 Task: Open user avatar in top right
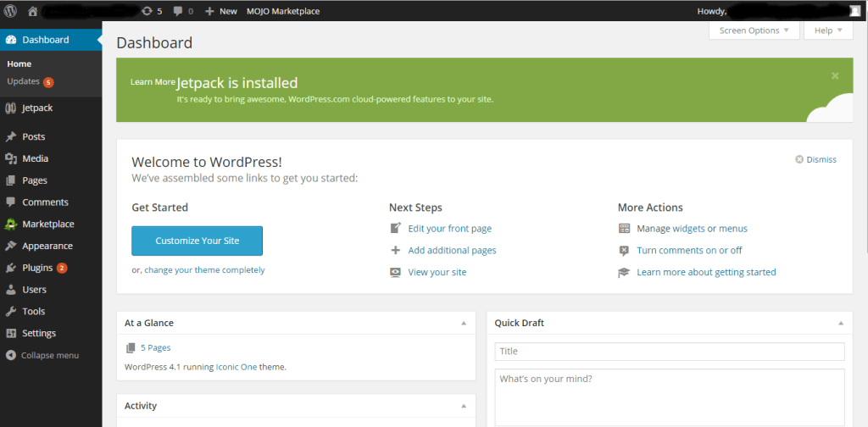point(854,10)
